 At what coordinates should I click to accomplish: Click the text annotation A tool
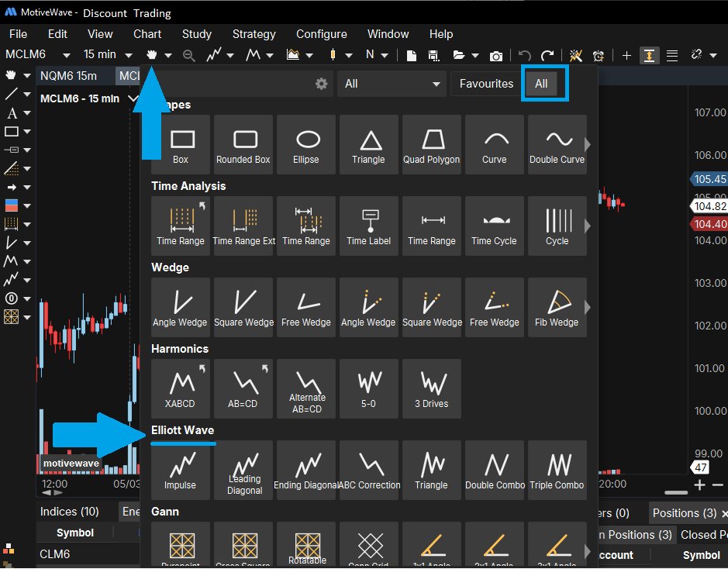12,113
